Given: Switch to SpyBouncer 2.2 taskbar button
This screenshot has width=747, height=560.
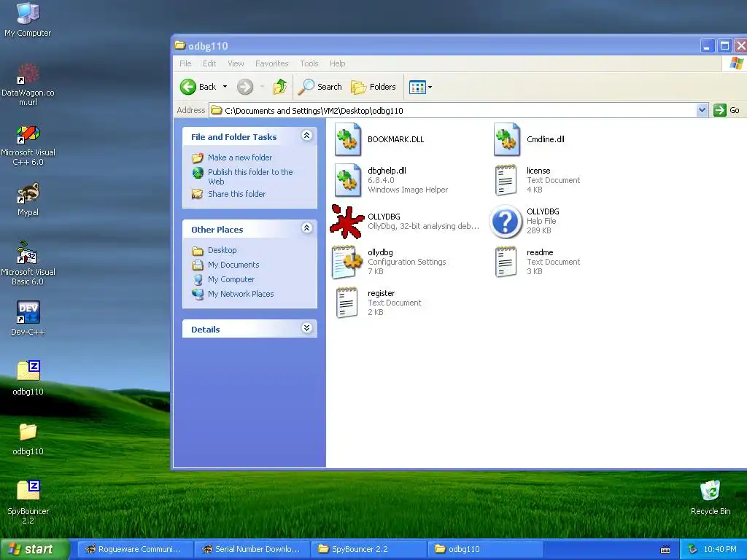Looking at the screenshot, I should (x=368, y=549).
